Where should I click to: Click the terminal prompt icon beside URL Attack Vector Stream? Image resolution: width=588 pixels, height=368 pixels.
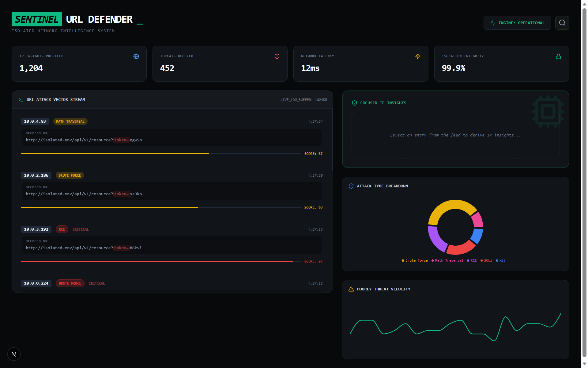click(21, 100)
